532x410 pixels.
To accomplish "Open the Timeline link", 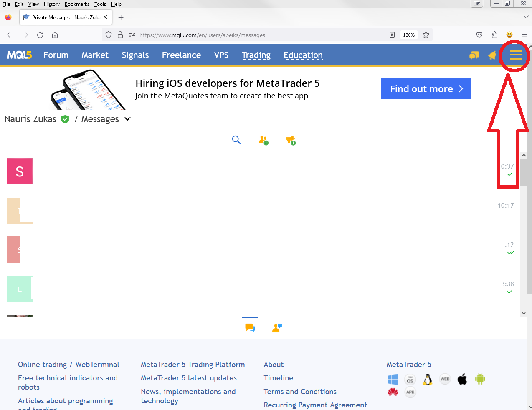I will point(279,378).
